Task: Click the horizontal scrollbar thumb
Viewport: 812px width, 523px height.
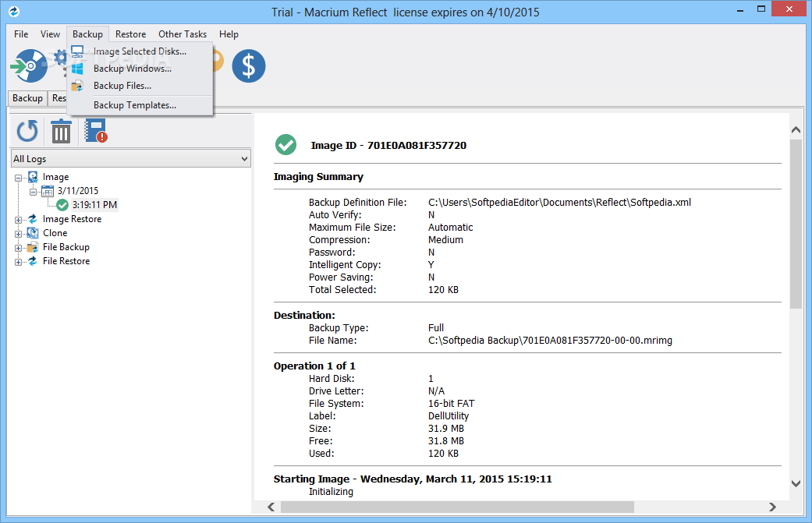Action: pyautogui.click(x=457, y=507)
